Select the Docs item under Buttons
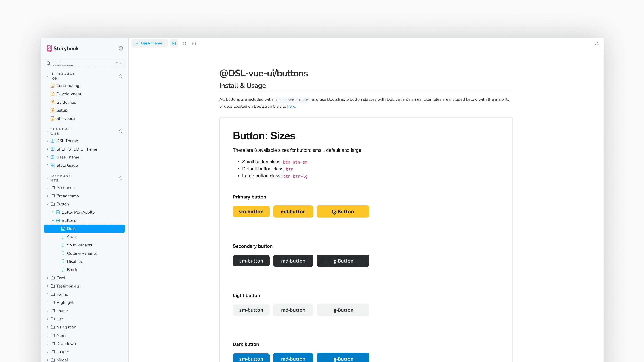This screenshot has width=644, height=362. click(72, 229)
